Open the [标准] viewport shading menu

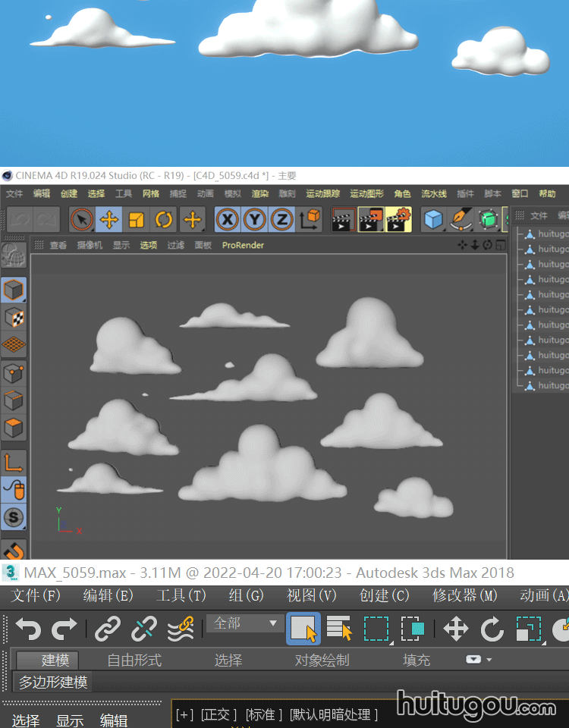pyautogui.click(x=264, y=714)
